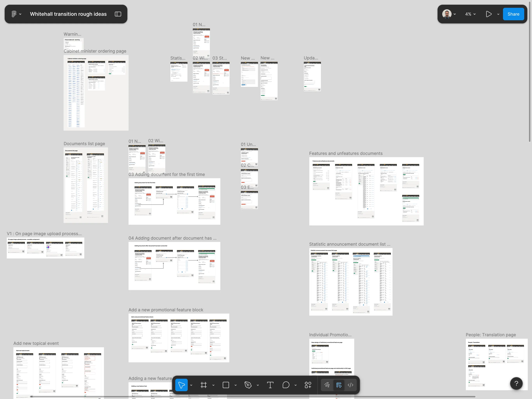Click the Statistic announcement document list frame
Screen dimensions: 532x399
[351, 282]
